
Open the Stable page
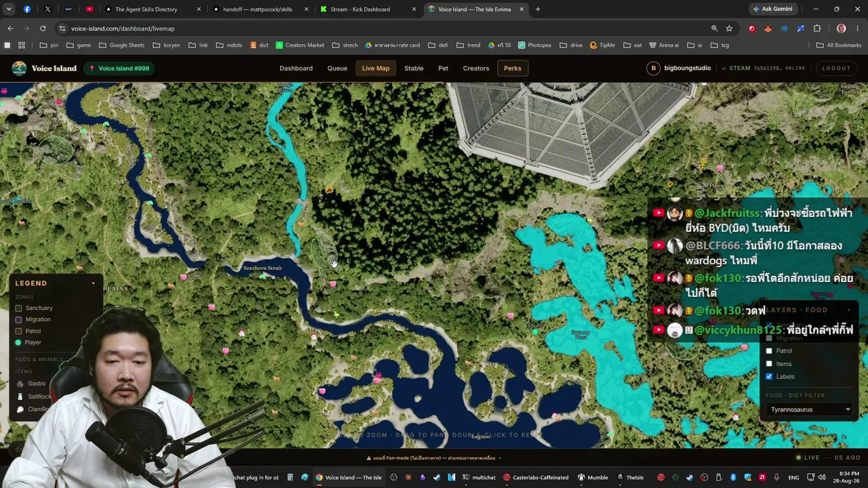[414, 68]
